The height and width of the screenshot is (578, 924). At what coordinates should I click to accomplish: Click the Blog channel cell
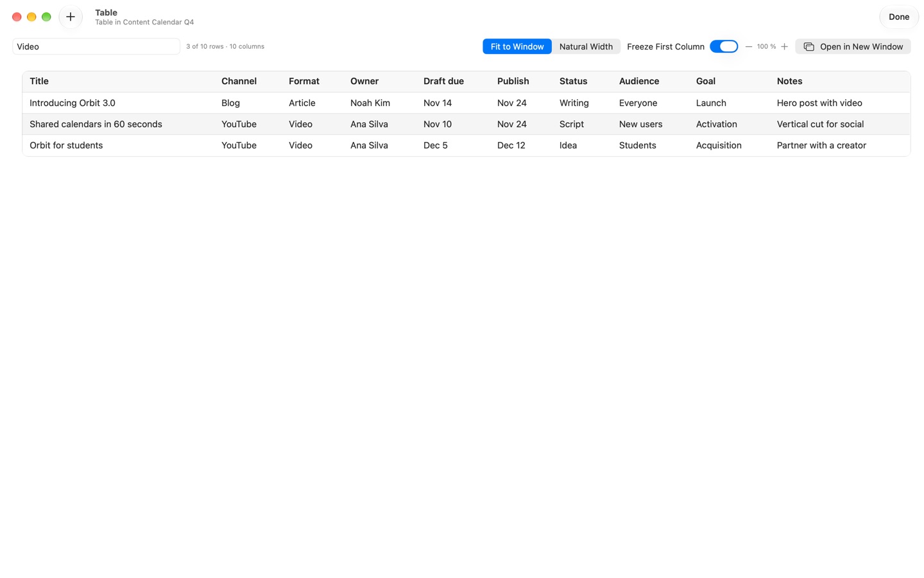click(x=230, y=103)
